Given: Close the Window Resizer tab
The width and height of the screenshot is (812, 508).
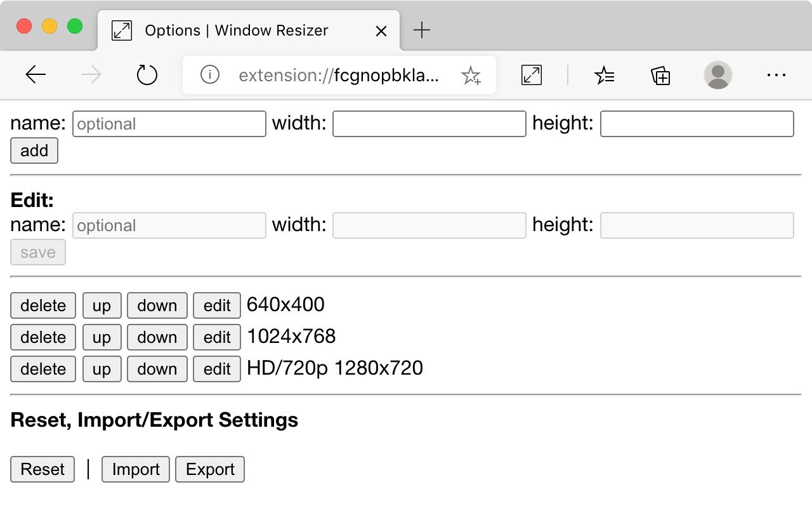Looking at the screenshot, I should click(x=381, y=30).
